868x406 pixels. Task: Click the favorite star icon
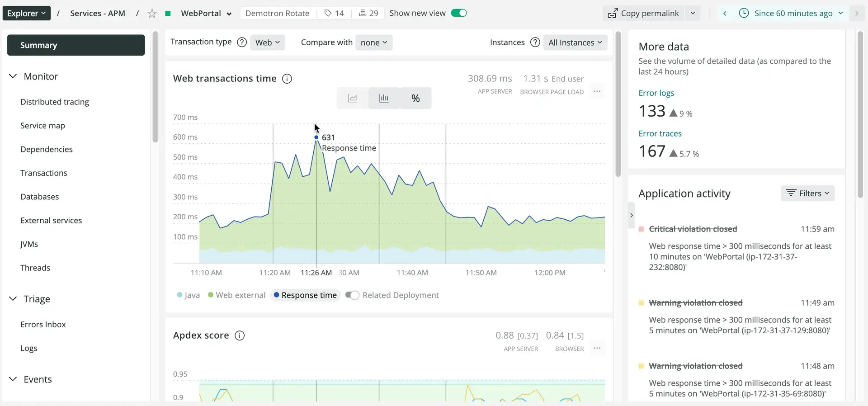[x=152, y=14]
